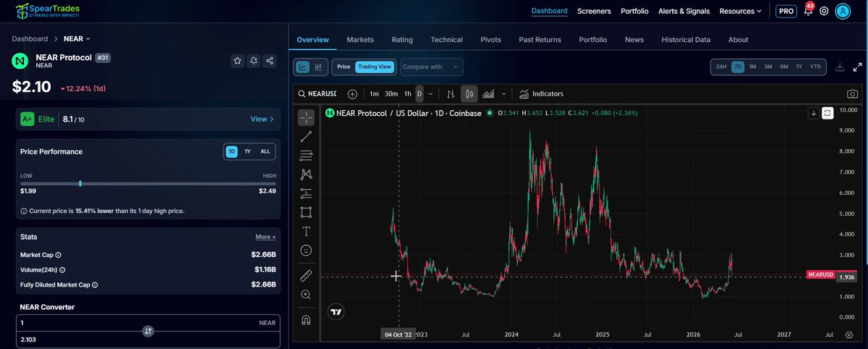This screenshot has width=868, height=349.
Task: Switch to area chart style
Action: 488,93
